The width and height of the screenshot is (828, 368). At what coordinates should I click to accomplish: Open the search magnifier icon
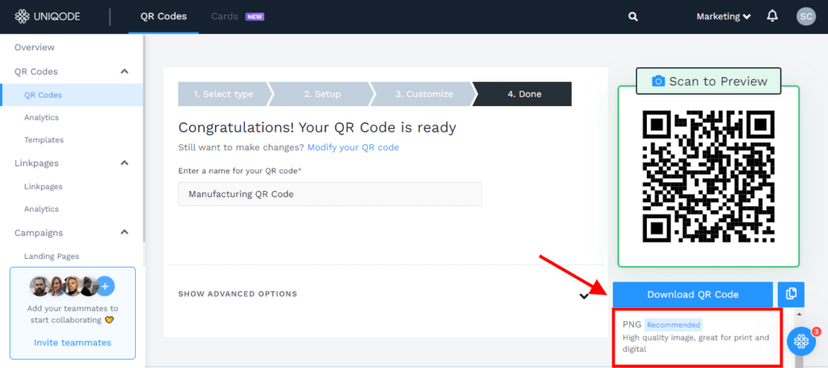click(633, 17)
